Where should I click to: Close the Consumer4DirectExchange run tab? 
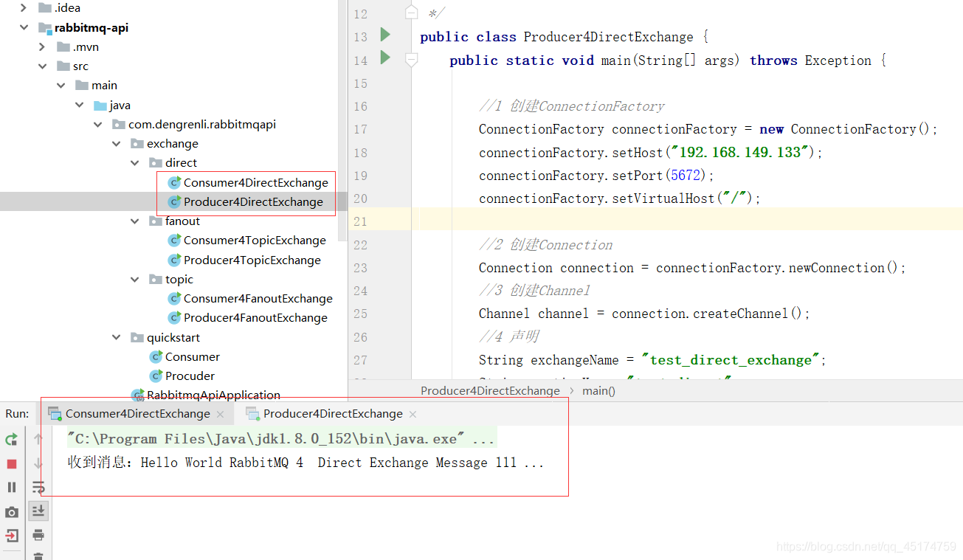(x=221, y=415)
